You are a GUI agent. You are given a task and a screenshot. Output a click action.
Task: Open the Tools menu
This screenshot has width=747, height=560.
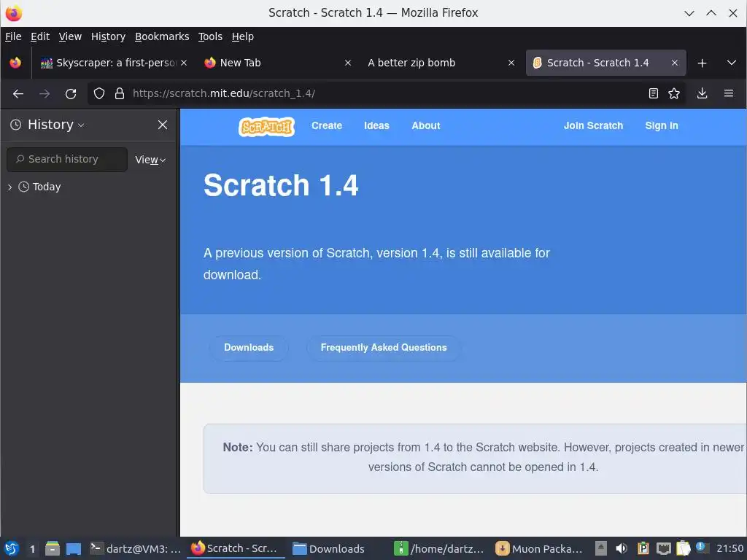210,36
